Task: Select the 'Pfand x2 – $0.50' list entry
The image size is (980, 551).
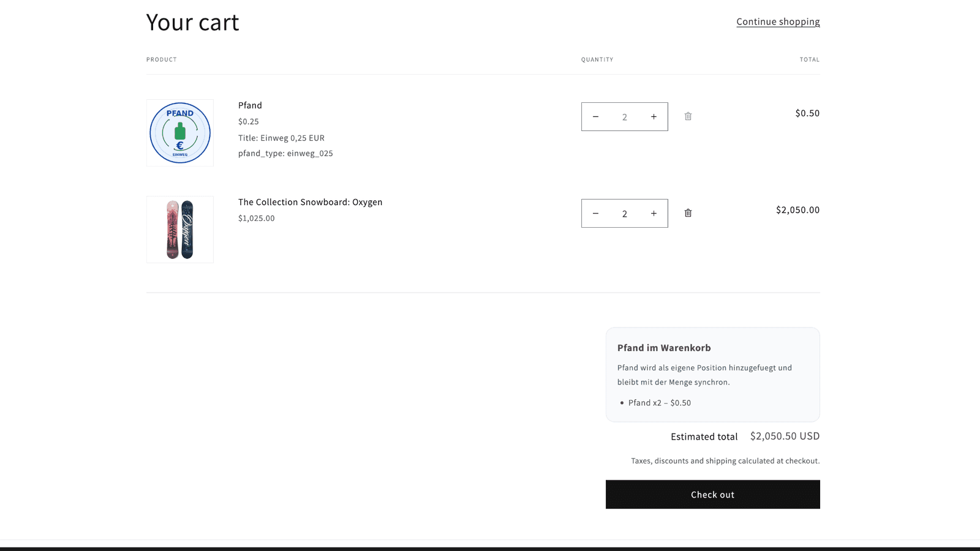Action: [x=659, y=403]
